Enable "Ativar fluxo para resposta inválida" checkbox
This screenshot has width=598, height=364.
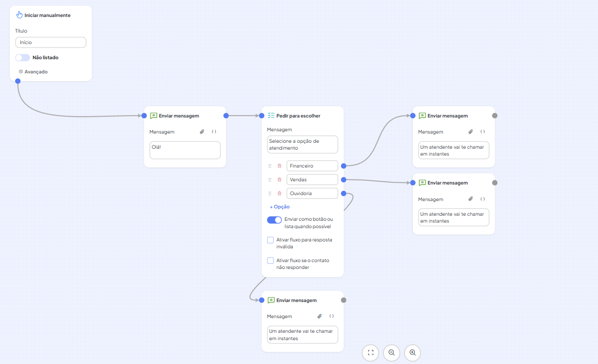pos(270,240)
